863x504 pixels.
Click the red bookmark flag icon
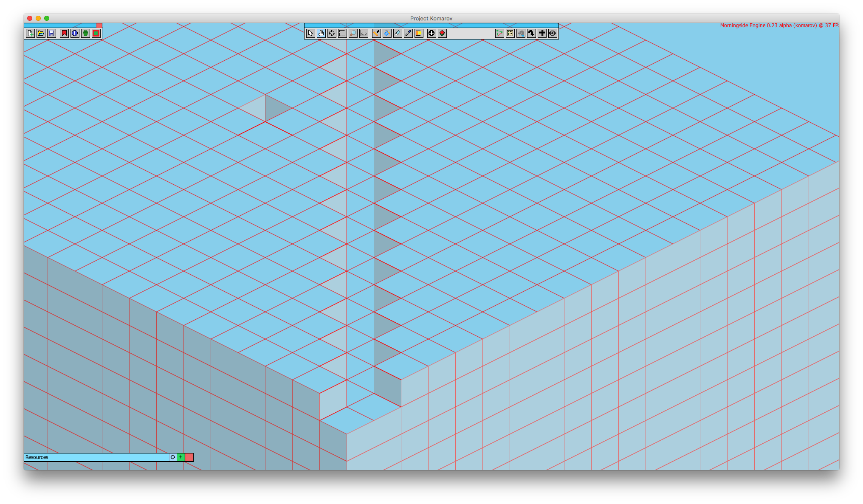(x=64, y=34)
